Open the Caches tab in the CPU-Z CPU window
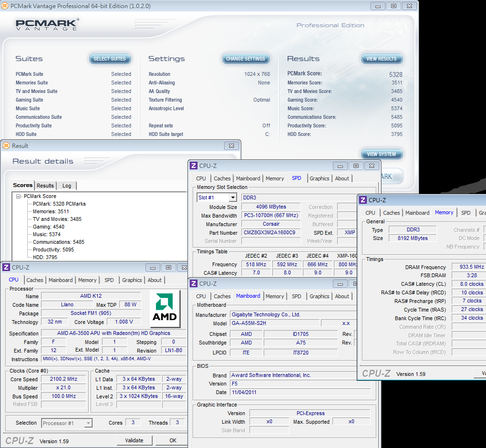This screenshot has height=448, width=486. pyautogui.click(x=35, y=280)
